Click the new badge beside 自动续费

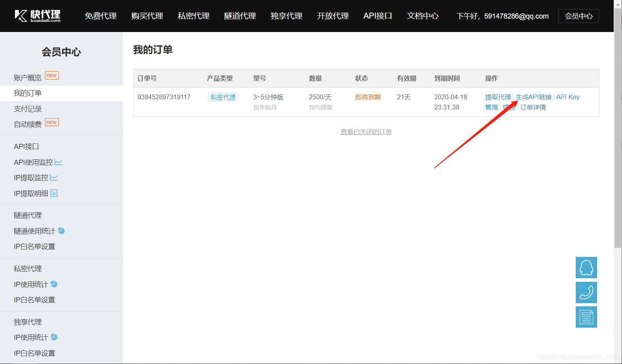tap(52, 122)
